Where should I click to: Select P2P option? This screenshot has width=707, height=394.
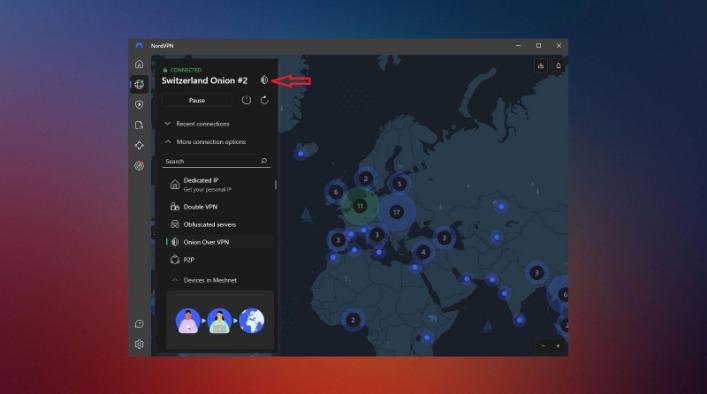click(220, 260)
